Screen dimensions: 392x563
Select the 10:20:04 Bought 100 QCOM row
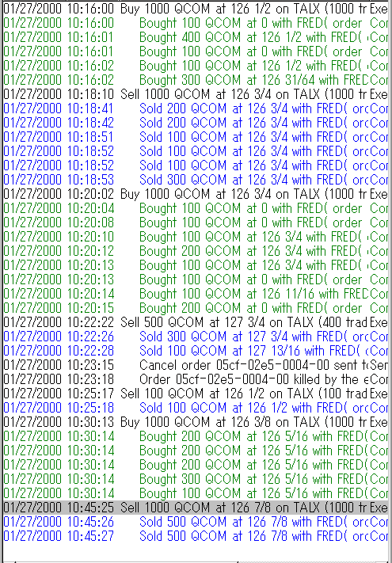click(196, 208)
